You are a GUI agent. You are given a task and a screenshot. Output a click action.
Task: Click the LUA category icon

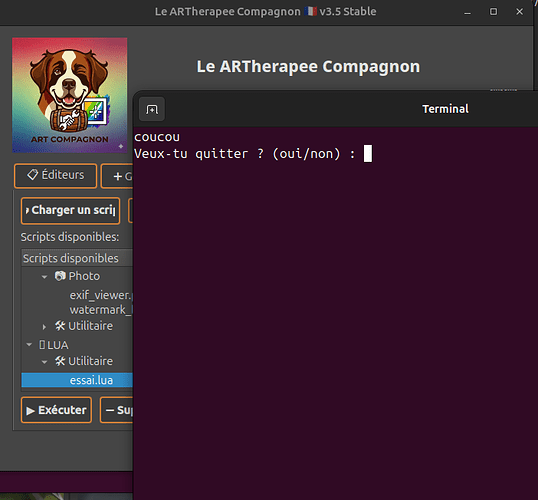[42, 345]
